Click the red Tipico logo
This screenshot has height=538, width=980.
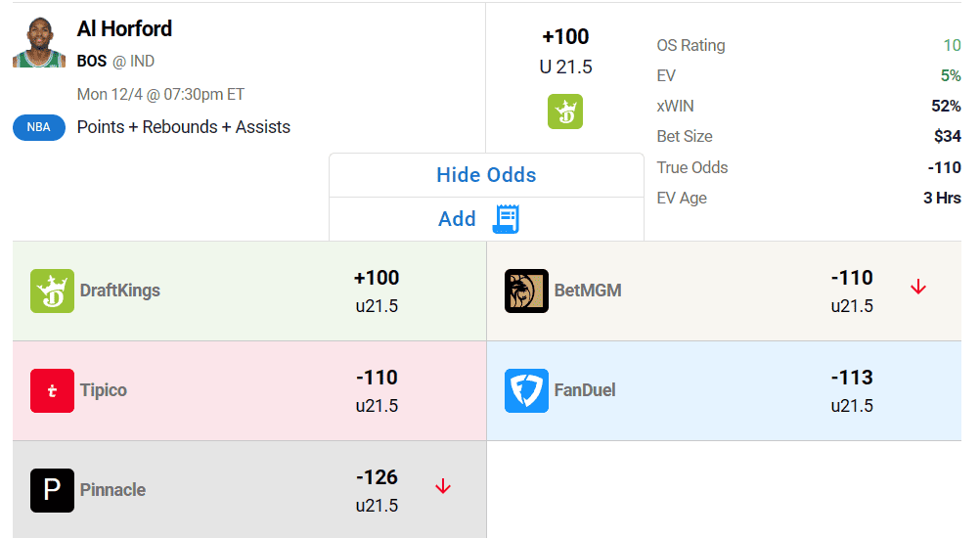[x=53, y=390]
